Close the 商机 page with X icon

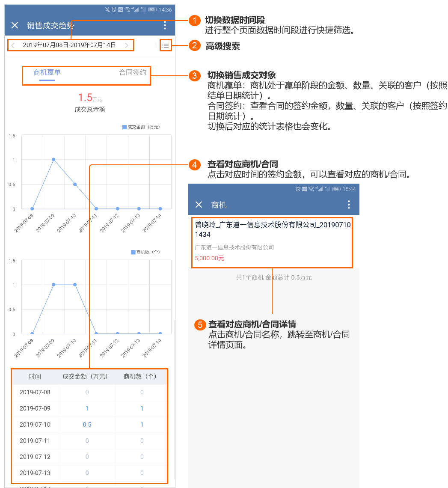(x=199, y=205)
